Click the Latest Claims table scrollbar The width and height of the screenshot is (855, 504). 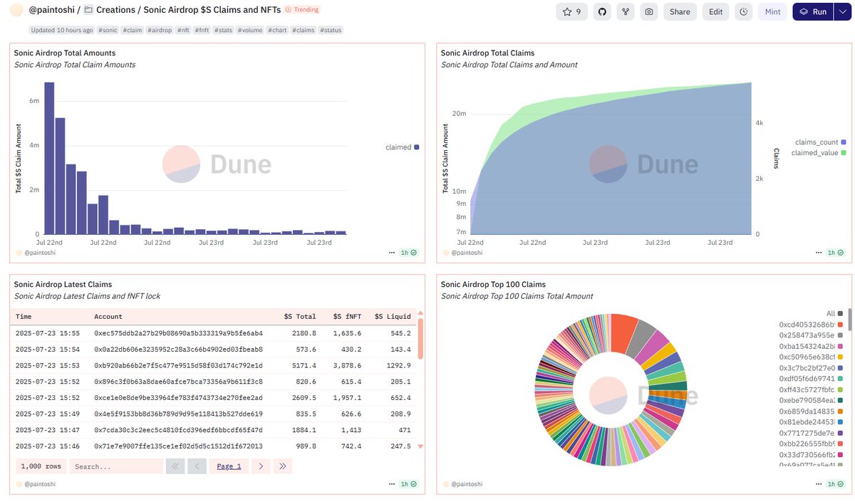coord(420,338)
